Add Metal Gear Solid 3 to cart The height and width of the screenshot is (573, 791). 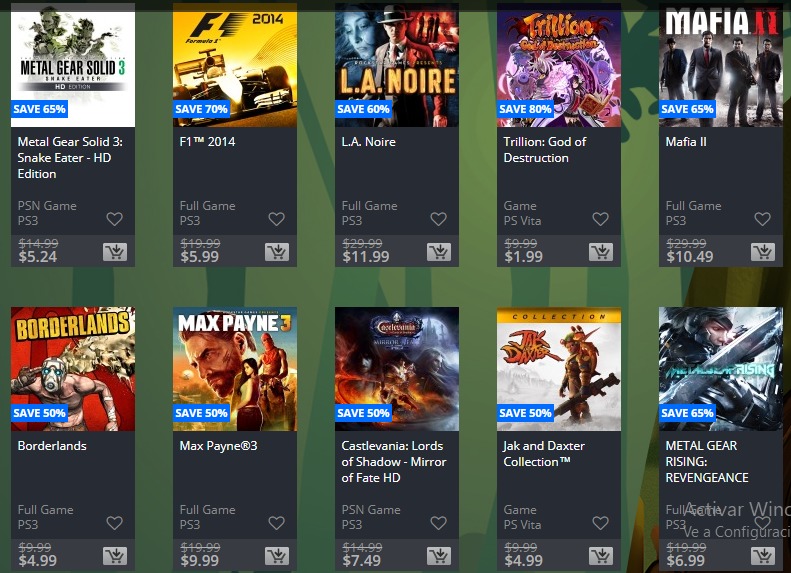(x=115, y=252)
